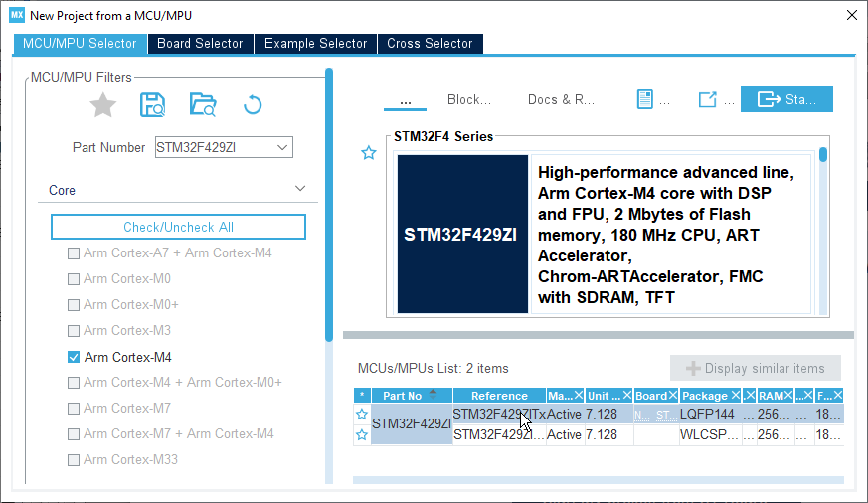Click the Reference column header
Screen dimensions: 868x503
(x=499, y=395)
